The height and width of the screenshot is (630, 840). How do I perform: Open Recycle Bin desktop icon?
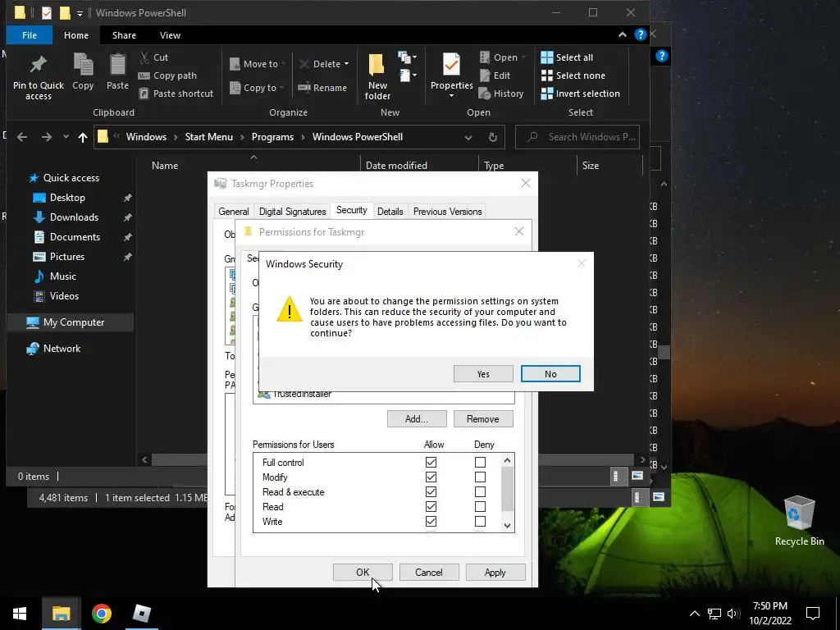click(799, 520)
